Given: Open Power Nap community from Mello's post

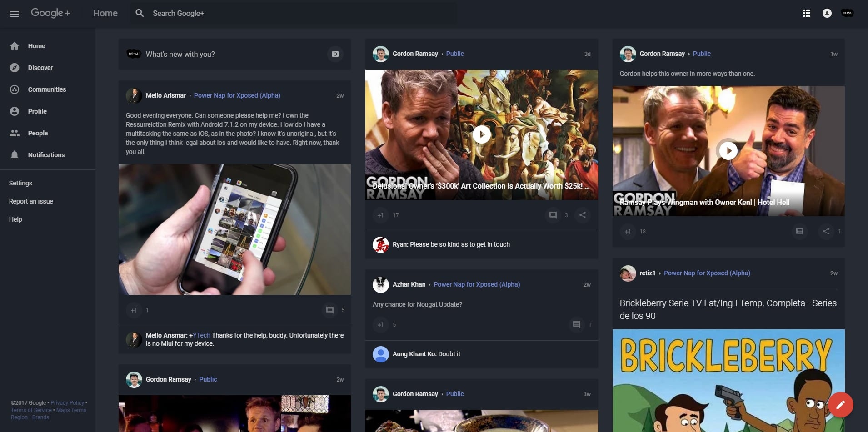Looking at the screenshot, I should 237,95.
